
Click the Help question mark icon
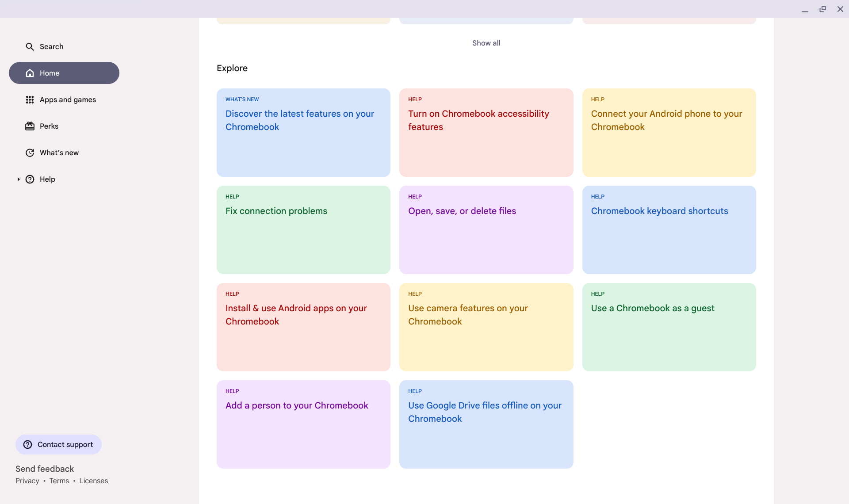[x=30, y=179]
